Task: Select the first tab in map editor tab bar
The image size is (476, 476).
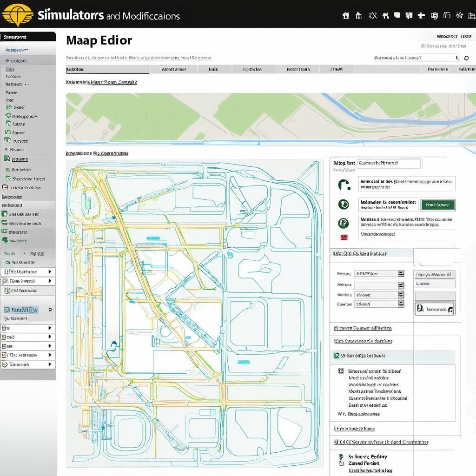Action: pyautogui.click(x=75, y=69)
